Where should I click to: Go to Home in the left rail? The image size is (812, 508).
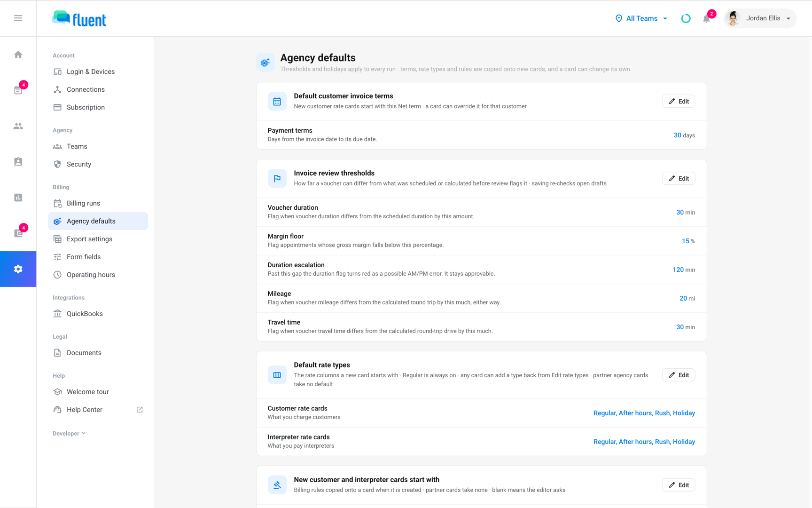(x=18, y=55)
